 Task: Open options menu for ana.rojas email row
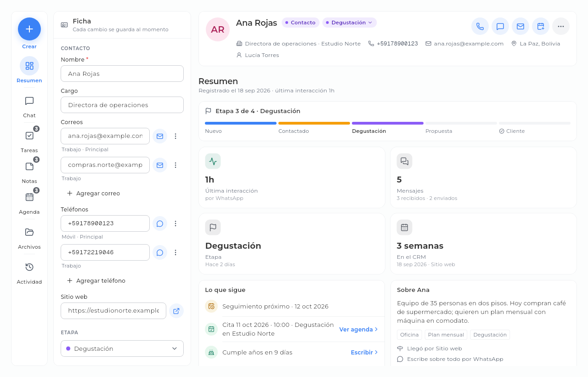pyautogui.click(x=175, y=136)
